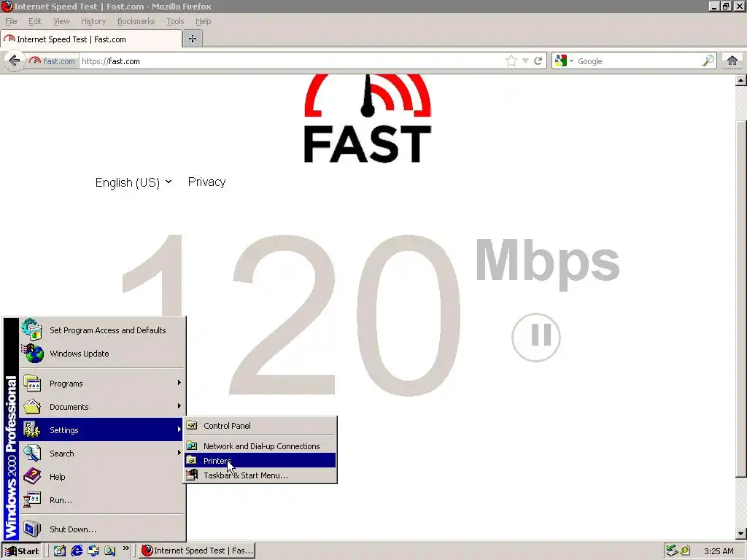Viewport: 747px width, 560px height.
Task: Click the second system tray icon beside the clock
Action: click(x=685, y=551)
